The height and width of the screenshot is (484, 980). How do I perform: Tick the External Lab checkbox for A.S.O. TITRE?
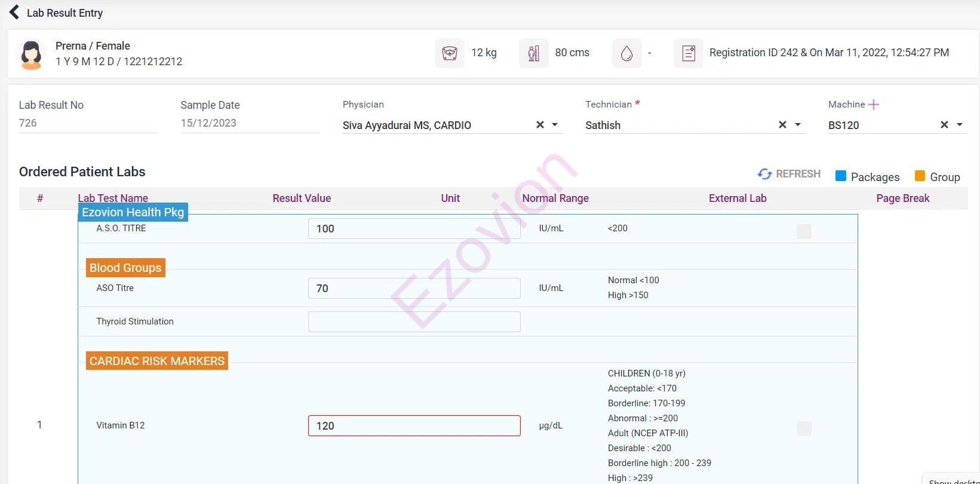click(x=804, y=231)
